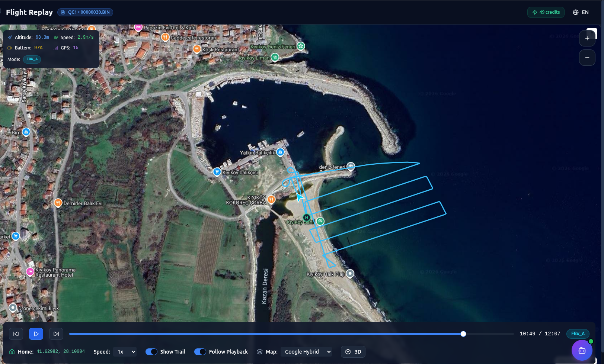Screen dimensions: 604x364
Task: Click the Kıyıköy Sahil green pin
Action: (320, 222)
